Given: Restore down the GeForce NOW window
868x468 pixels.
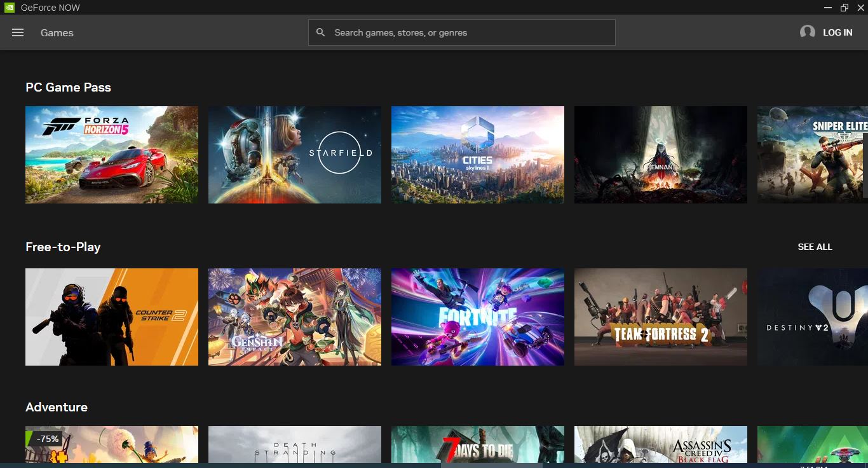Looking at the screenshot, I should (844, 8).
